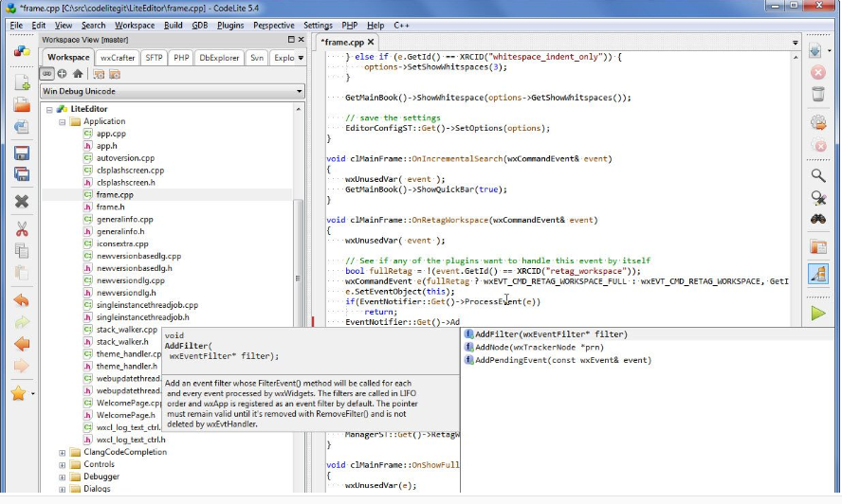Click the star bookmark icon
The width and height of the screenshot is (842, 504).
click(x=18, y=393)
